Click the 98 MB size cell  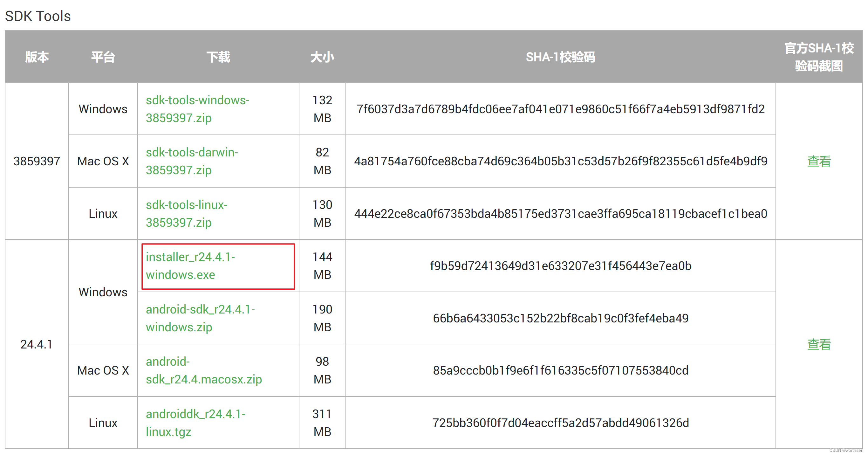322,370
